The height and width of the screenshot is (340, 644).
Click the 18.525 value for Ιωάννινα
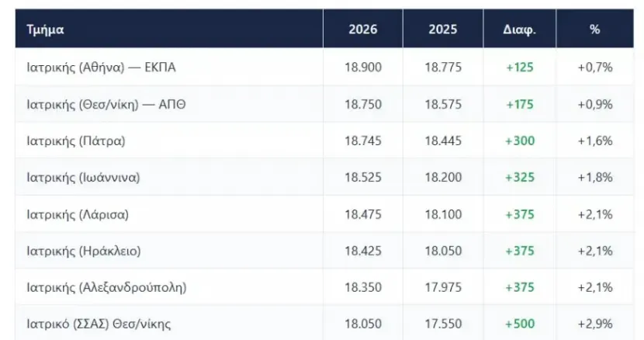coord(362,177)
